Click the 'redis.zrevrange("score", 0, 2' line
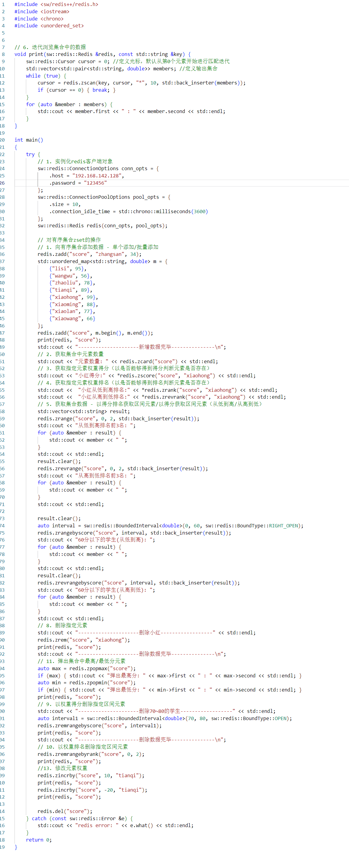 pos(123,469)
